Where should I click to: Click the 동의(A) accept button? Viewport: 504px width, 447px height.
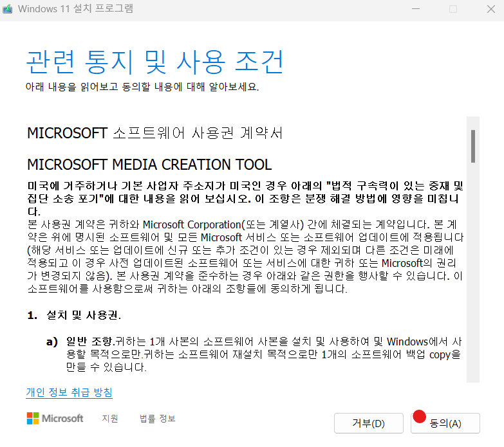tap(445, 423)
